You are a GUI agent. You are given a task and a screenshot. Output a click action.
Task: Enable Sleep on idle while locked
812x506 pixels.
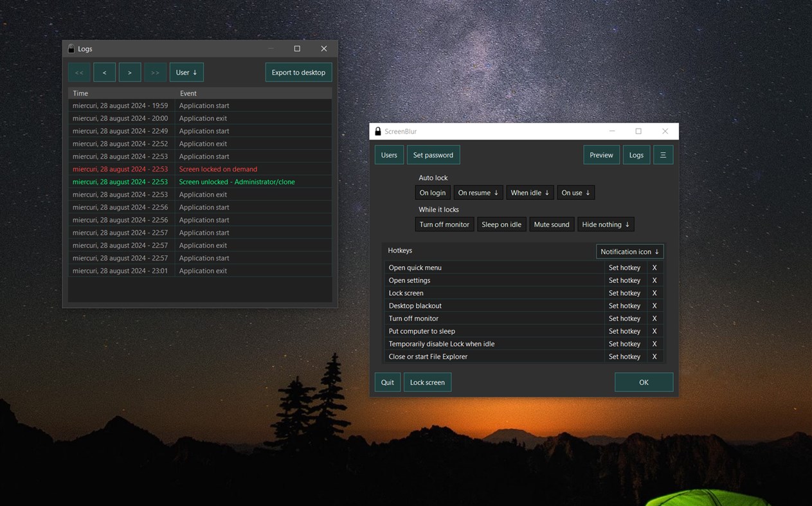(501, 224)
